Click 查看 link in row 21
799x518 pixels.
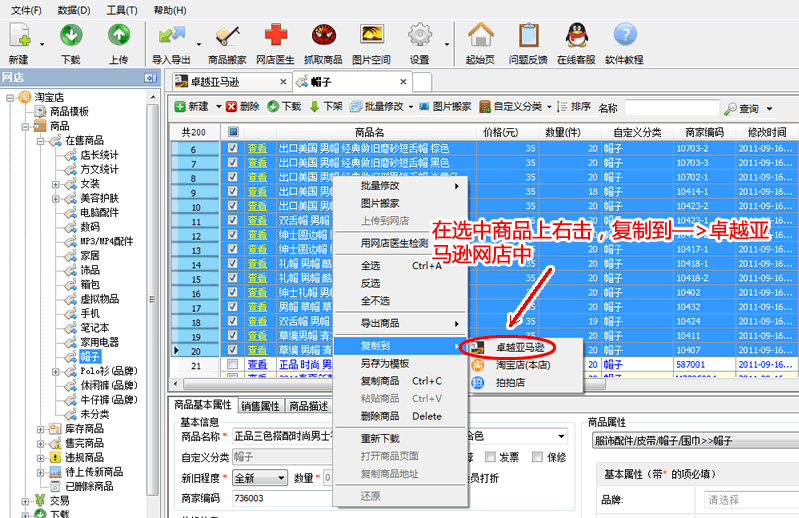257,364
